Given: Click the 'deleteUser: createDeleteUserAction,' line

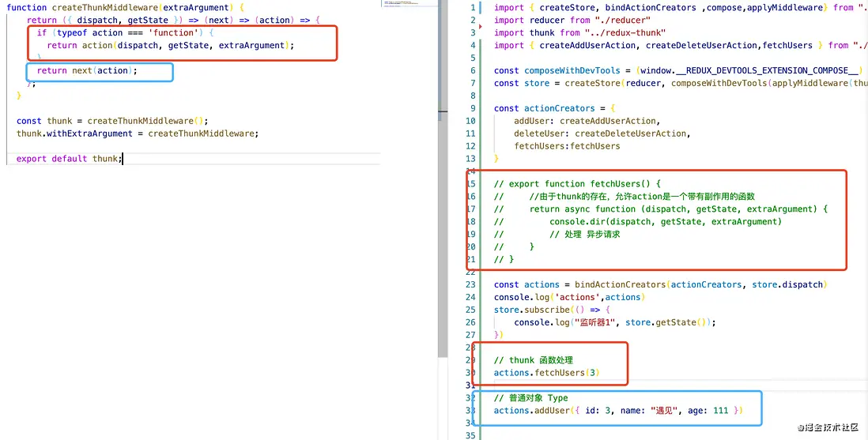Looking at the screenshot, I should [602, 134].
